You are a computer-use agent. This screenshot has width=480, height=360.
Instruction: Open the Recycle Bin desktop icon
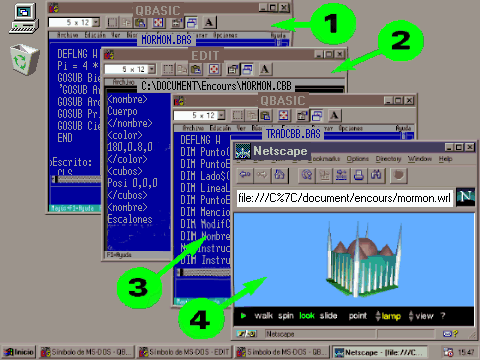coord(24,59)
